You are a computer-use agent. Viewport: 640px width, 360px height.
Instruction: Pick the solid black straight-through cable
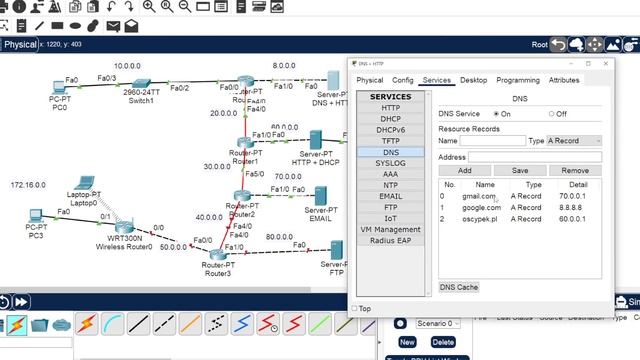click(x=138, y=324)
